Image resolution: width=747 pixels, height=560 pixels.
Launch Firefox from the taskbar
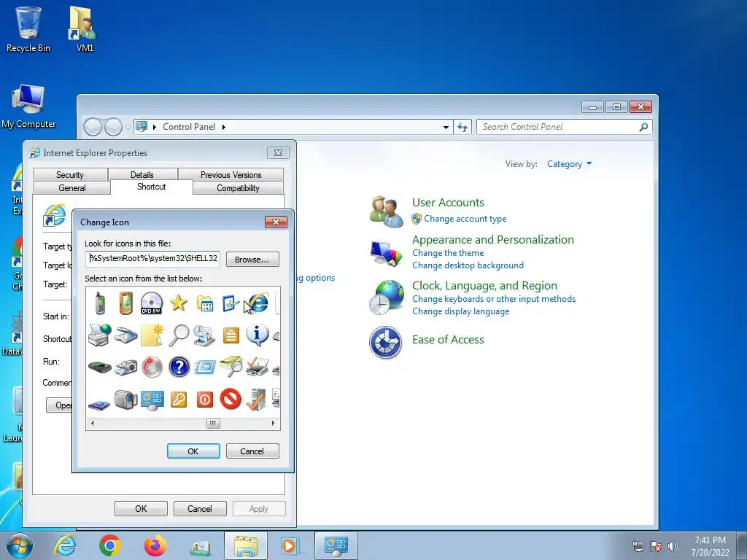155,545
